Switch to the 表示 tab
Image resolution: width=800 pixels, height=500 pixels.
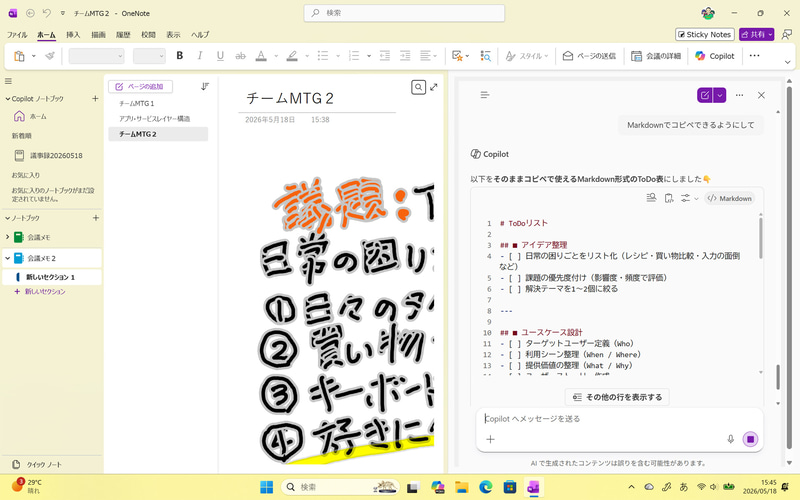point(173,35)
